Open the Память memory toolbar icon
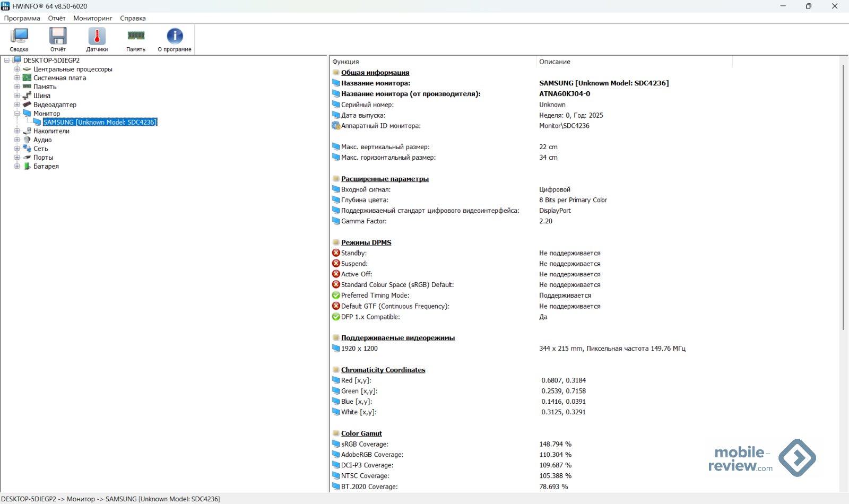The image size is (849, 504). tap(136, 36)
